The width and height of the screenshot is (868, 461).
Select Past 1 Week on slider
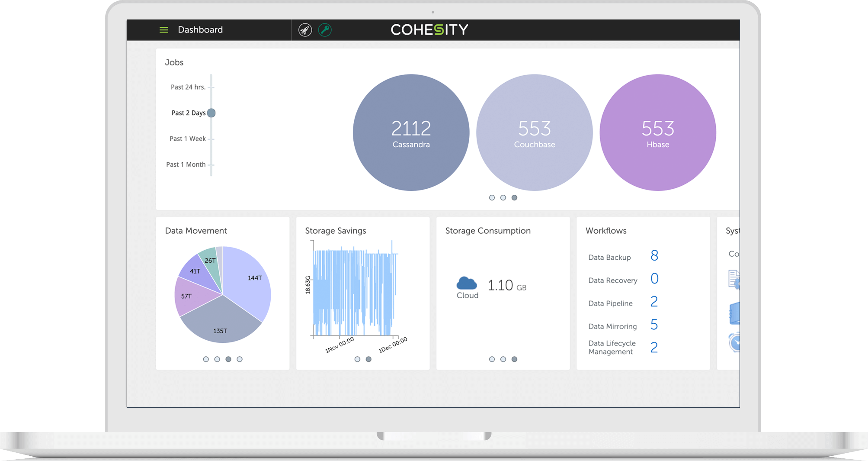pyautogui.click(x=188, y=139)
